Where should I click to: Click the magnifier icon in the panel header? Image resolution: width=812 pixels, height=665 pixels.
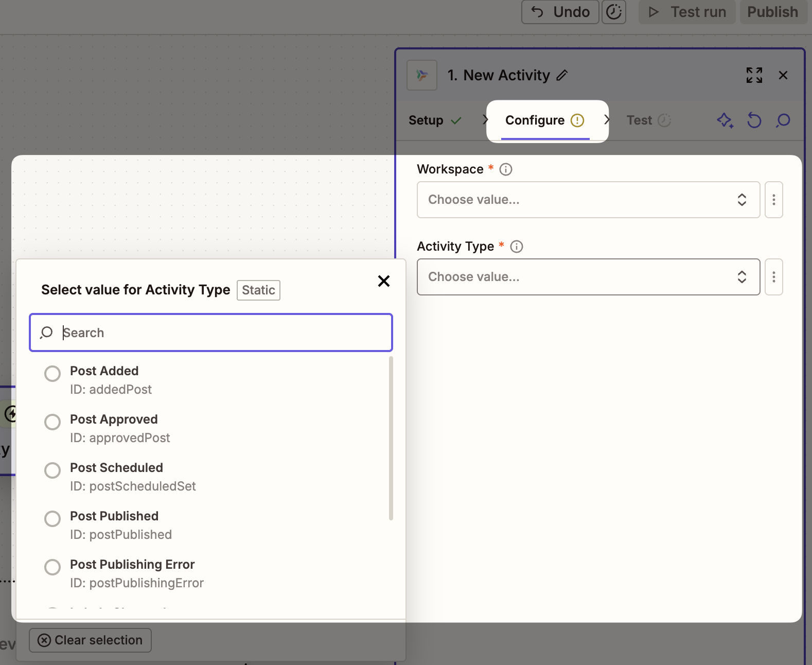coord(783,120)
